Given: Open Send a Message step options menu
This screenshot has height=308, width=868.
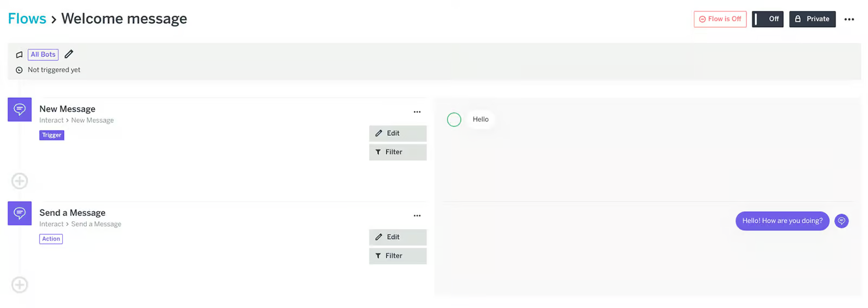Looking at the screenshot, I should point(417,216).
